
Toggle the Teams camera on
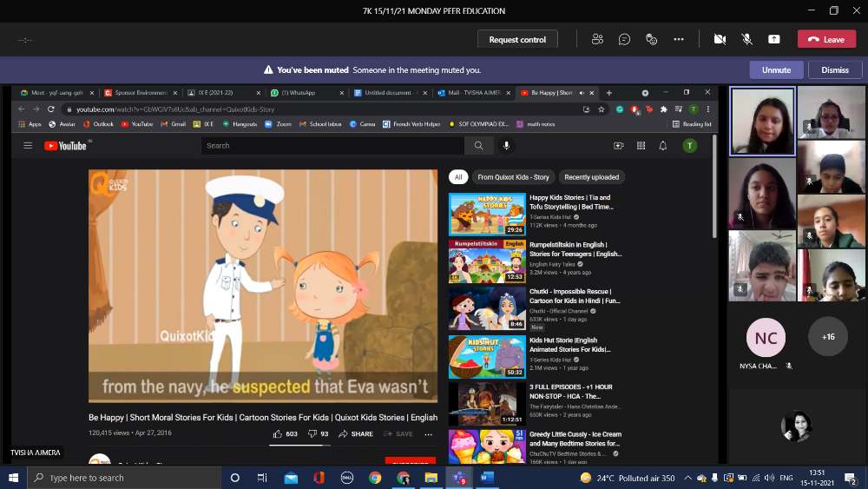coord(720,39)
